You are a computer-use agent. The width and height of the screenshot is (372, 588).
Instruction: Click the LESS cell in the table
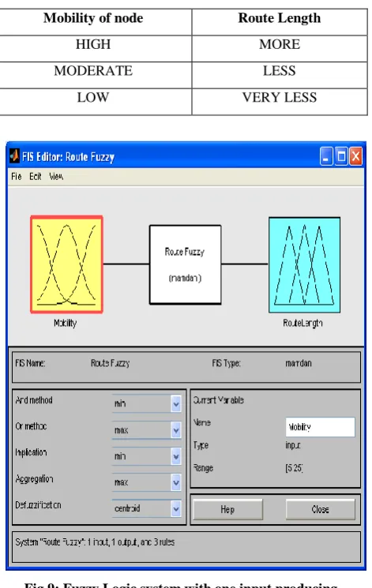pyautogui.click(x=280, y=70)
